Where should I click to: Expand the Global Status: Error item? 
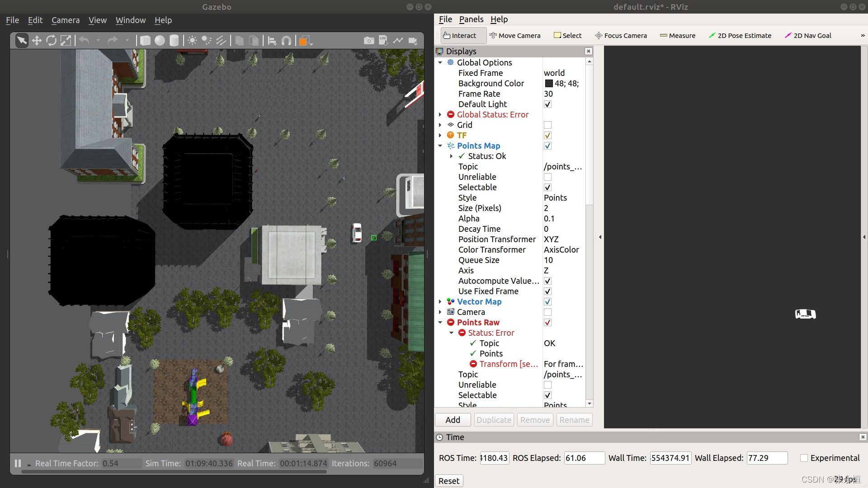[440, 115]
